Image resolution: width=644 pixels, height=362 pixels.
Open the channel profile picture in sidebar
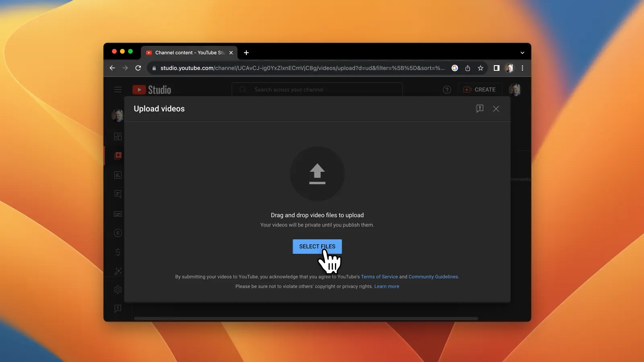coord(118,115)
